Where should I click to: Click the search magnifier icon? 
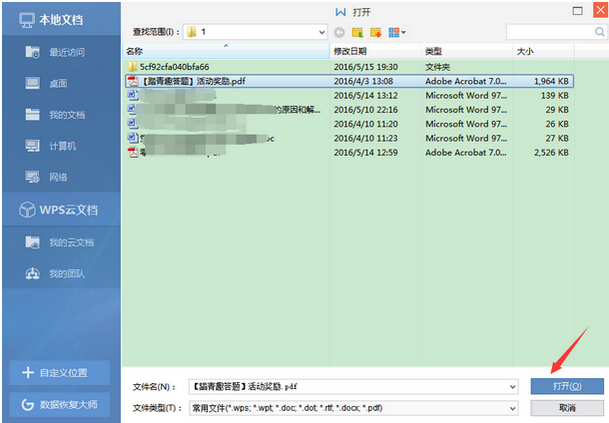point(600,32)
